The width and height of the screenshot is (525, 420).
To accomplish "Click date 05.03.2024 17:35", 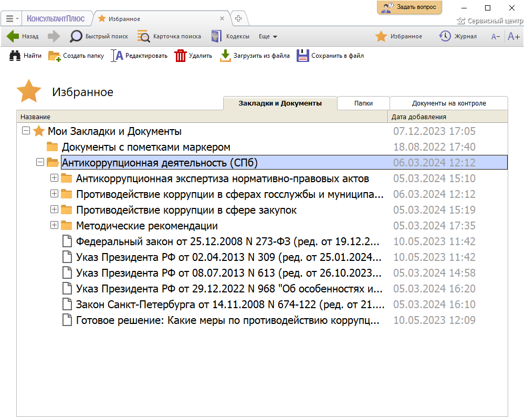I will coord(434,225).
